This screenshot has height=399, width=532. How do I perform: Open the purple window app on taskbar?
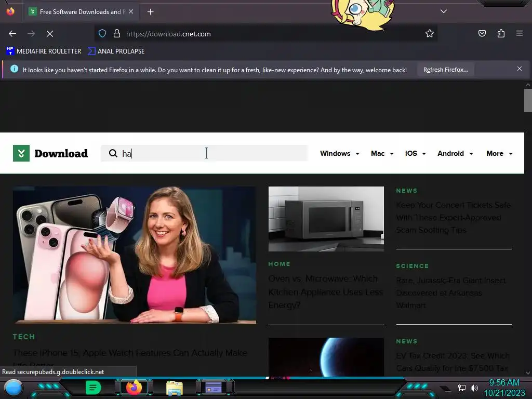214,388
